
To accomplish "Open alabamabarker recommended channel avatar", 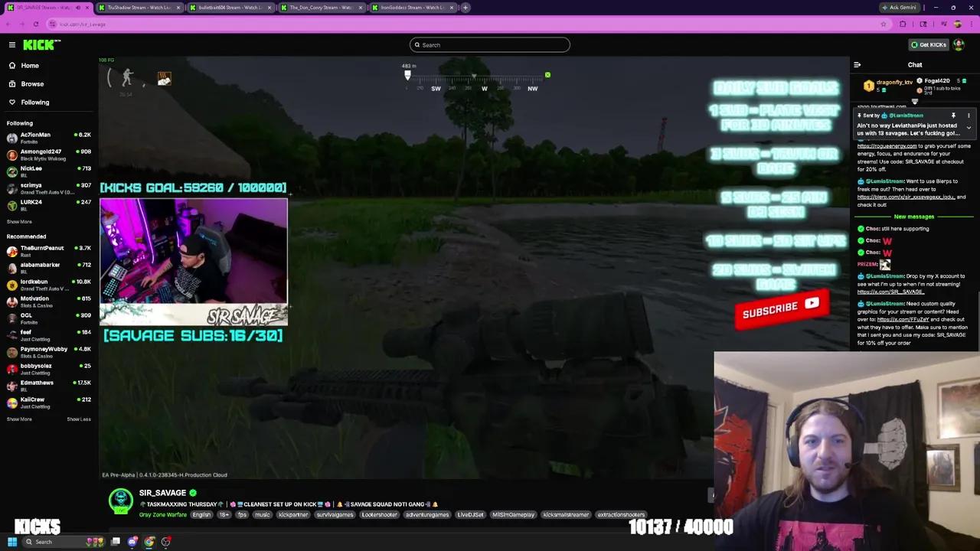I will [x=11, y=268].
